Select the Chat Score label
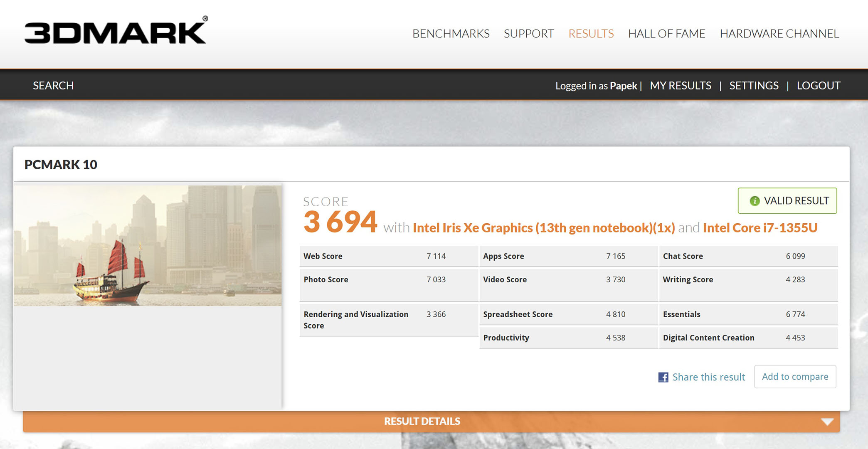Viewport: 868px width, 449px height. (683, 256)
